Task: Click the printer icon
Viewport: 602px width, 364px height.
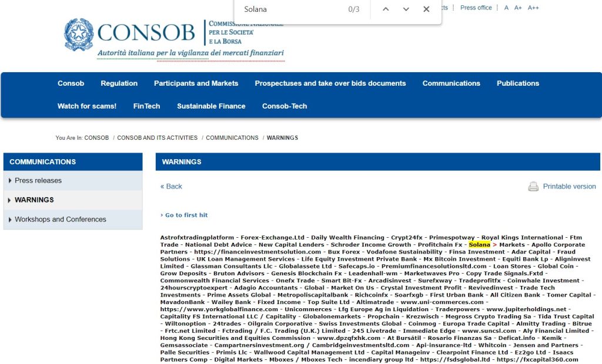Action: coord(533,187)
